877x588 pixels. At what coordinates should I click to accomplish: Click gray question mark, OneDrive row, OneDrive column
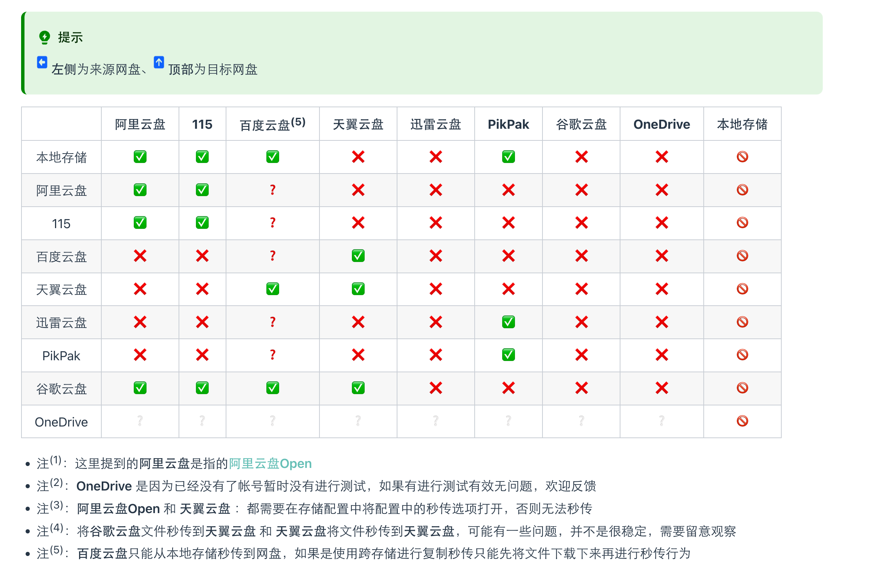(662, 421)
